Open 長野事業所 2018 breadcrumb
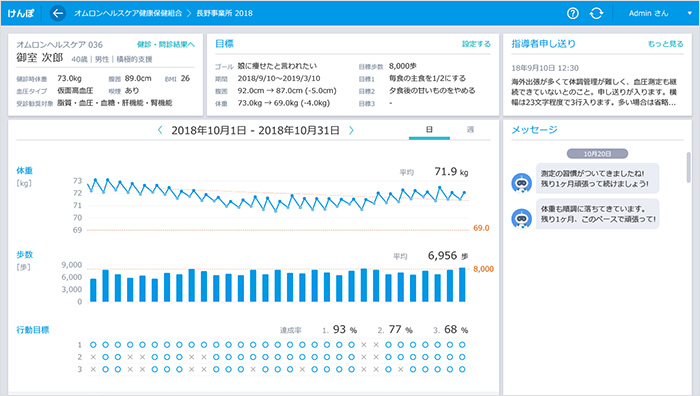 pyautogui.click(x=225, y=13)
